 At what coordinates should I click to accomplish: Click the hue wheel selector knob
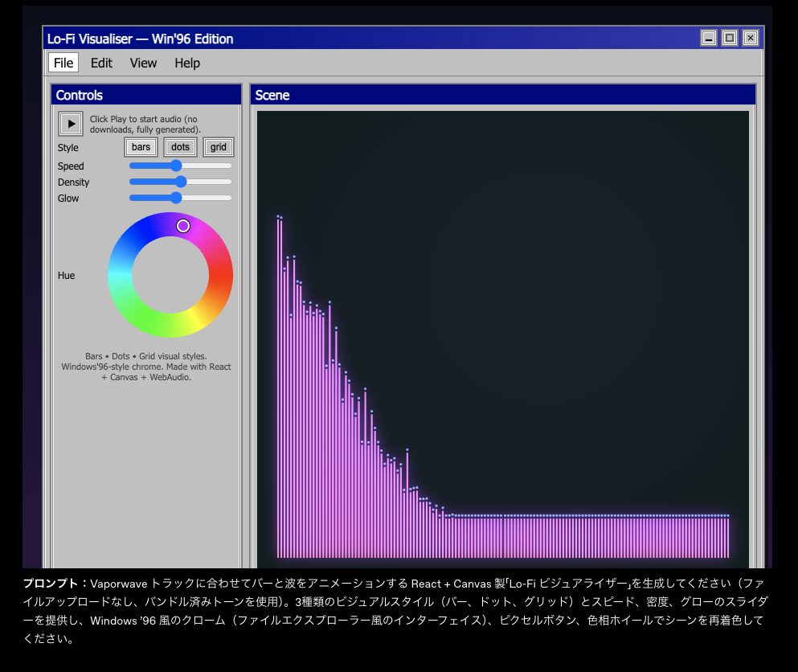coord(183,226)
